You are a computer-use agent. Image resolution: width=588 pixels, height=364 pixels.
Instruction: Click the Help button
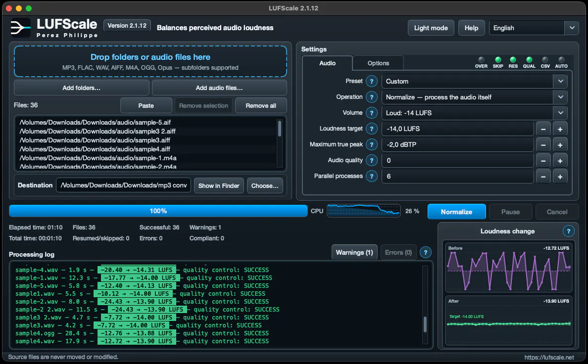[471, 28]
